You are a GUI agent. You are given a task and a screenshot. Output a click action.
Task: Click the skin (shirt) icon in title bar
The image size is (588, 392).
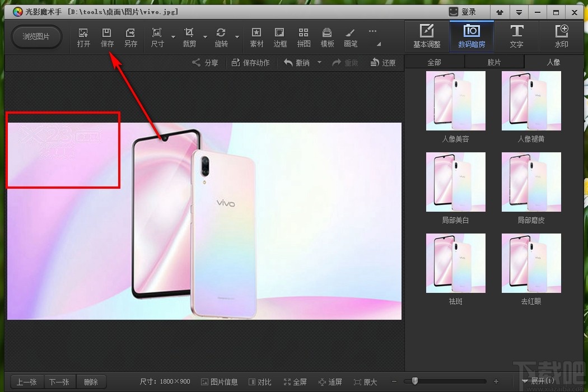500,12
